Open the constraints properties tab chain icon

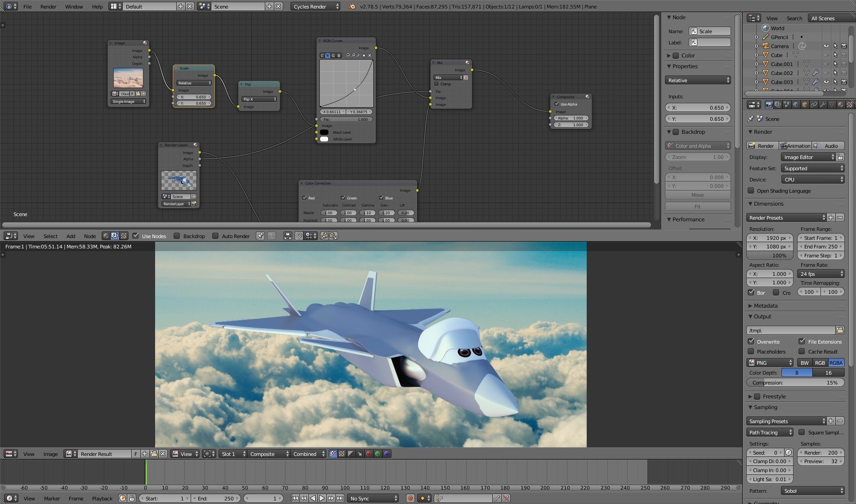(x=814, y=105)
